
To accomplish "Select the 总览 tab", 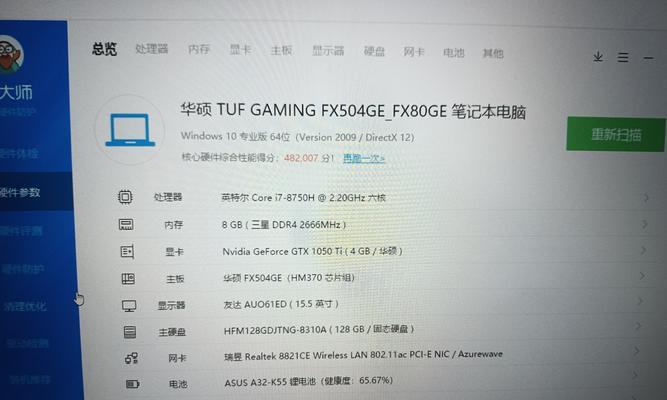I will coord(104,49).
